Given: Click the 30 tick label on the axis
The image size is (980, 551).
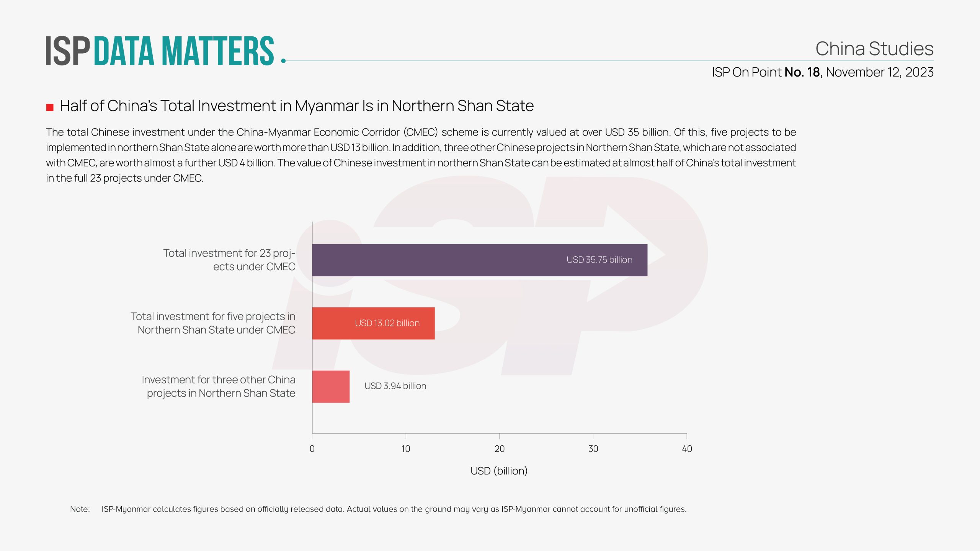Looking at the screenshot, I should [593, 449].
